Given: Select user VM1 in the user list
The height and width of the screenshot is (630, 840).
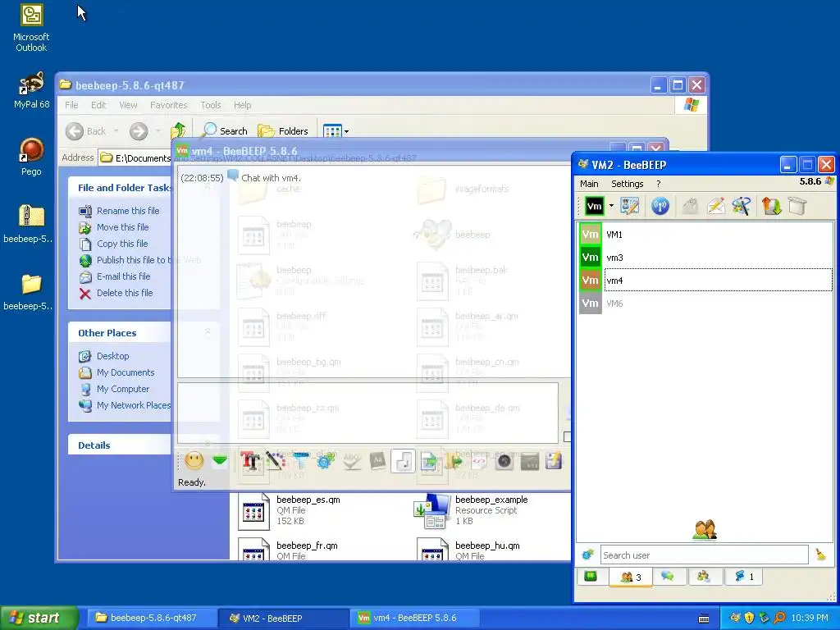Looking at the screenshot, I should tap(705, 234).
